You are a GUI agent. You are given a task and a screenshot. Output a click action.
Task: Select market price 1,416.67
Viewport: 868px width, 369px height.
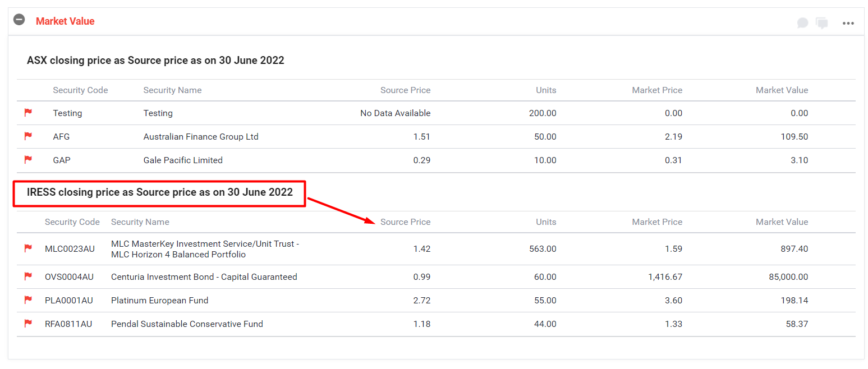(x=664, y=277)
